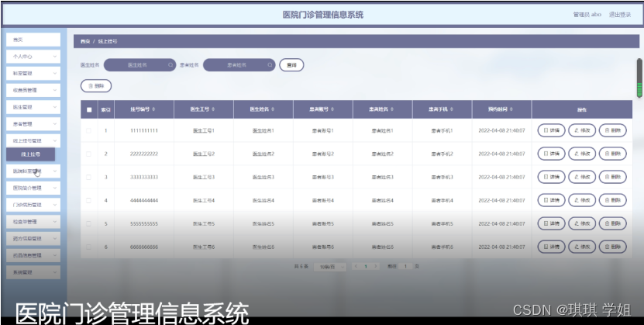Toggle the select-all checkbox in table header
The height and width of the screenshot is (325, 644).
tap(89, 109)
